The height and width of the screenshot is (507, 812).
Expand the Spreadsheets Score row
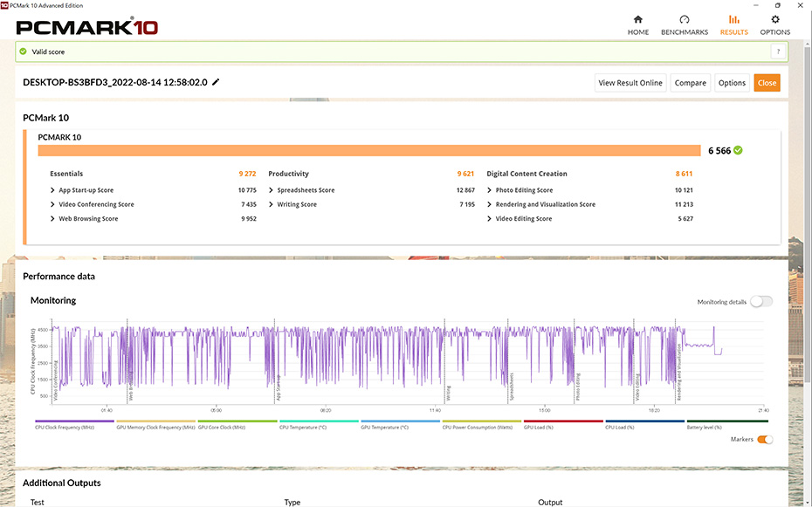[x=272, y=190]
